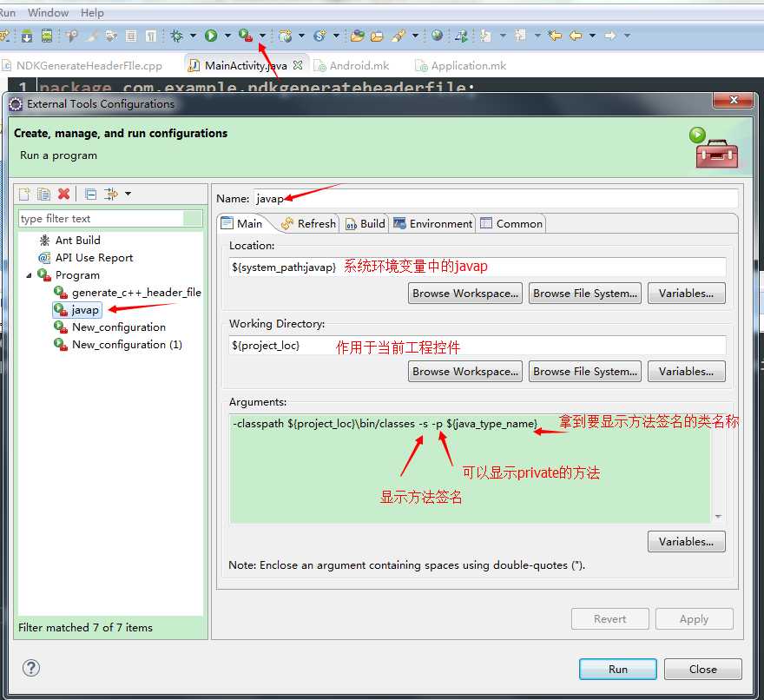
Task: Create a new launch configuration icon
Action: tap(24, 194)
